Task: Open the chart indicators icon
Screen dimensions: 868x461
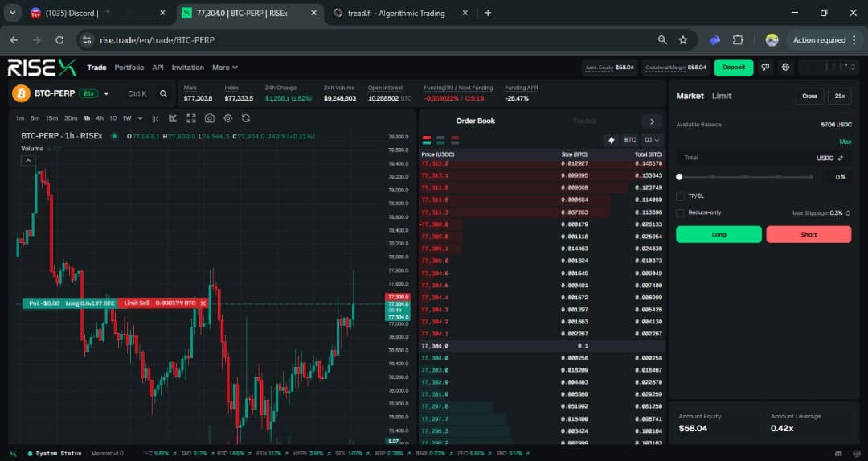Action: [173, 118]
